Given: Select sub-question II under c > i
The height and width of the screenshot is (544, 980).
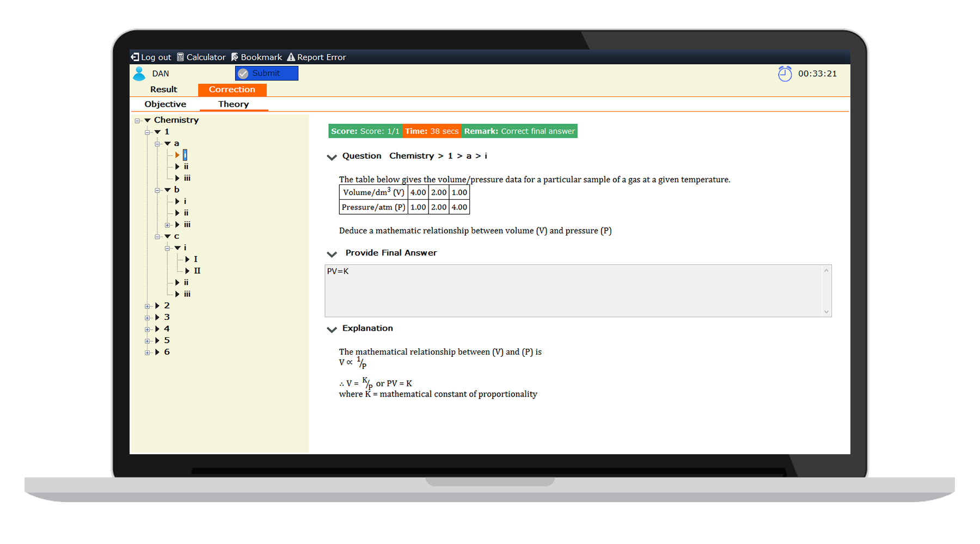Looking at the screenshot, I should (x=197, y=270).
